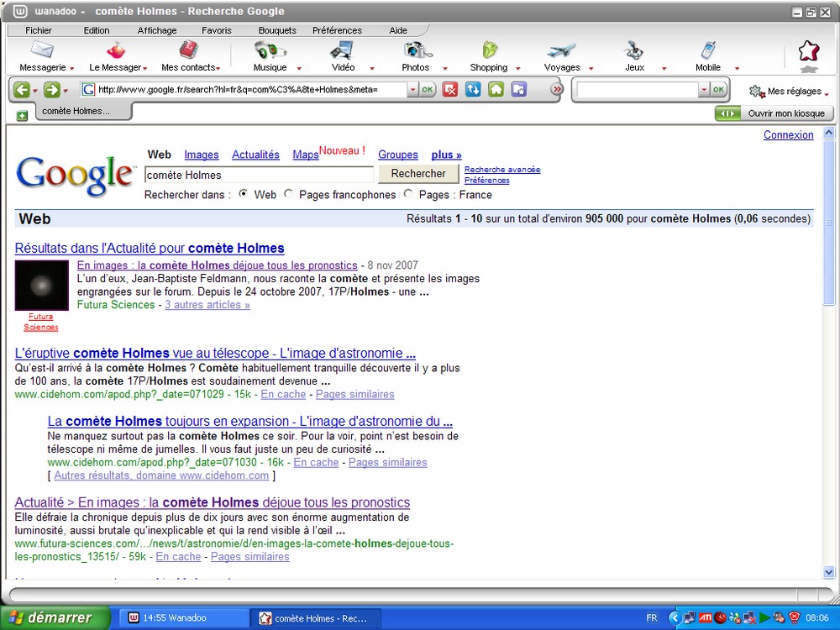Expand the Messagerie dropdown arrow
Viewport: 840px width, 630px height.
coord(71,69)
